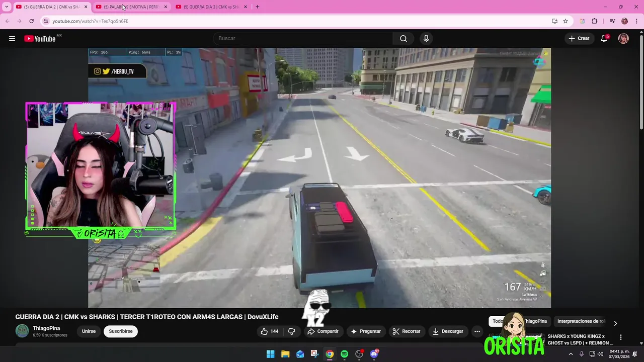Open Chrome media control icon

pos(612,21)
